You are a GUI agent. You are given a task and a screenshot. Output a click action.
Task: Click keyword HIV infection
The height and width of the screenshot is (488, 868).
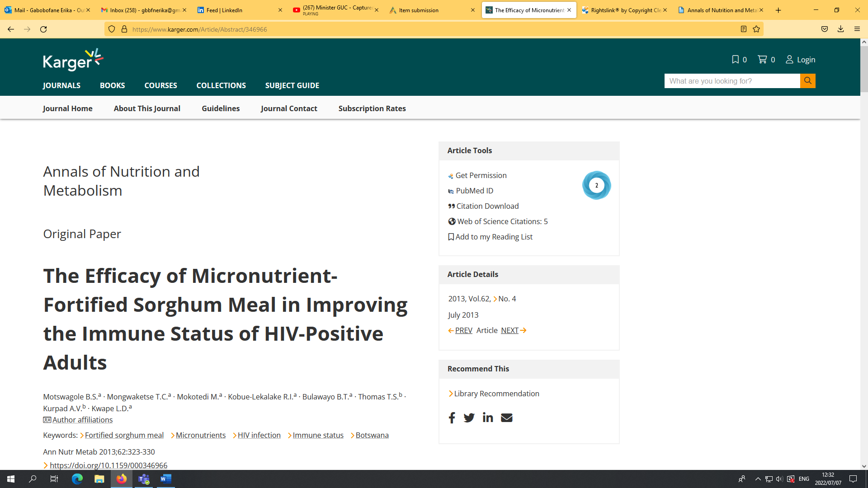click(259, 435)
